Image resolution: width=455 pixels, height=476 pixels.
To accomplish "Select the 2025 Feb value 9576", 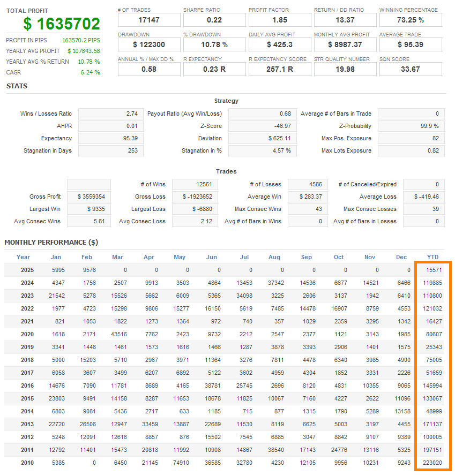I will pyautogui.click(x=89, y=270).
